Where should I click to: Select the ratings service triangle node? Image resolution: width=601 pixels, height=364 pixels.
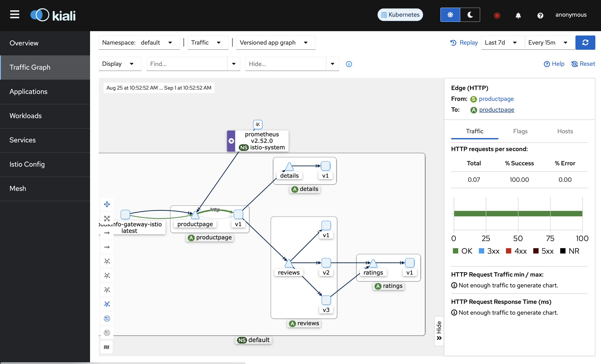(373, 263)
